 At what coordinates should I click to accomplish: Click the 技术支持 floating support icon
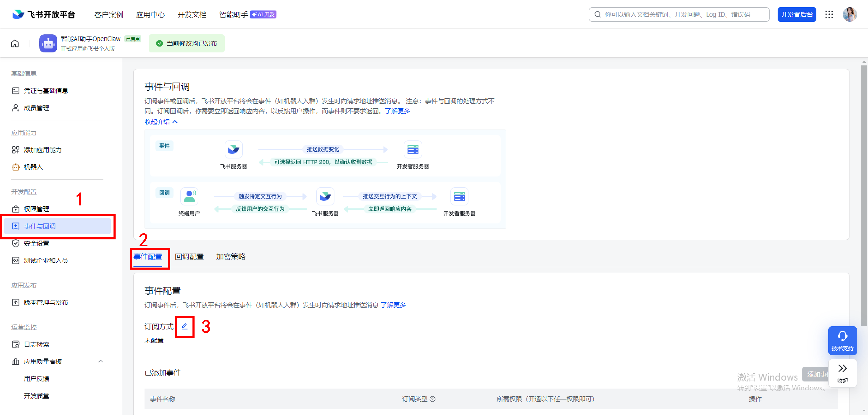(x=842, y=341)
